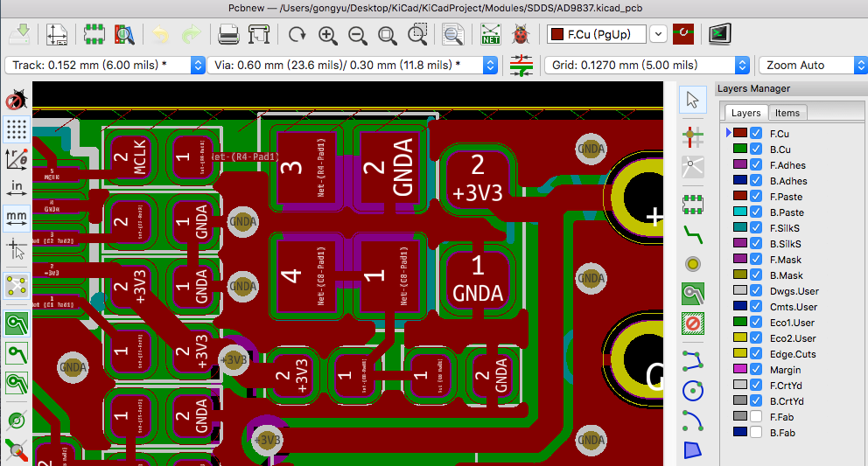This screenshot has width=868, height=466.
Task: Click the Print board icon
Action: [x=228, y=34]
